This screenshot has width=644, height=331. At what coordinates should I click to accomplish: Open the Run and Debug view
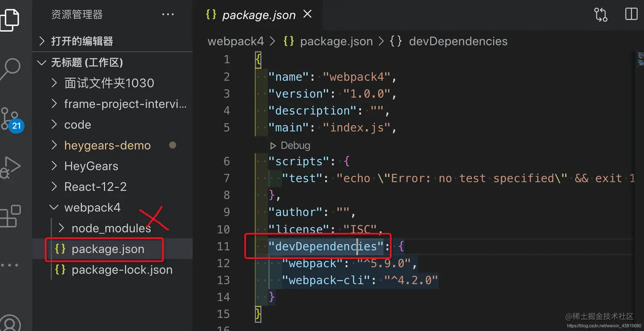pos(10,167)
